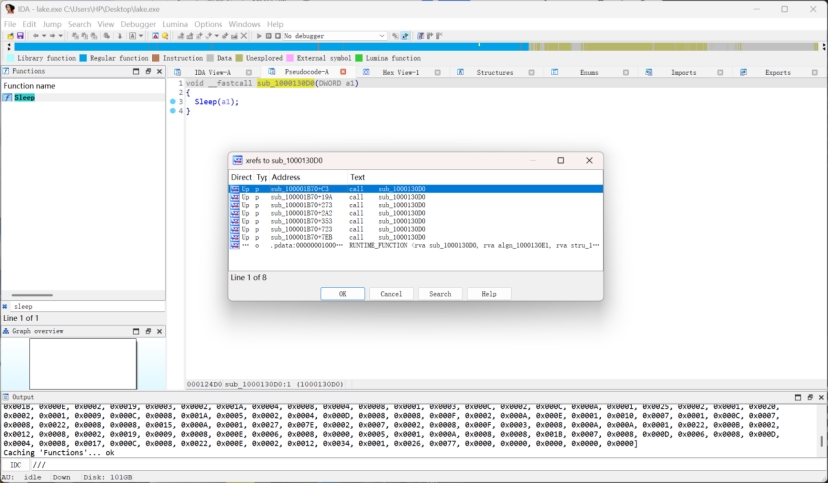
Task: Maximize the Functions panel
Action: (x=136, y=71)
